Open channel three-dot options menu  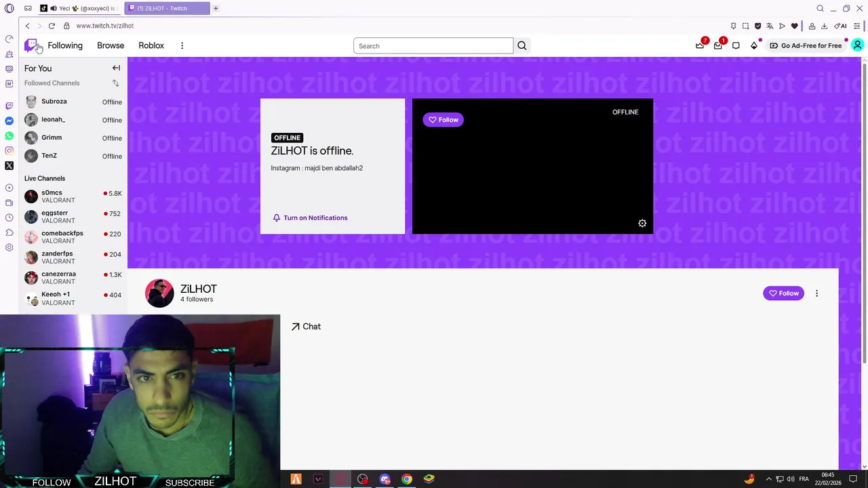pos(816,293)
